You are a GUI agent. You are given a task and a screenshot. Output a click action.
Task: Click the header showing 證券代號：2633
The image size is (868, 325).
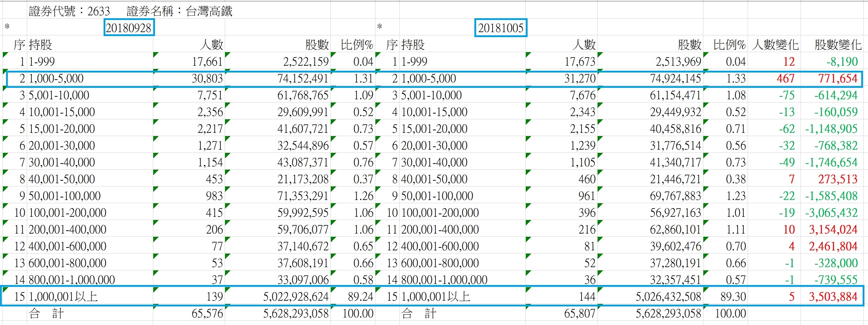coord(69,11)
